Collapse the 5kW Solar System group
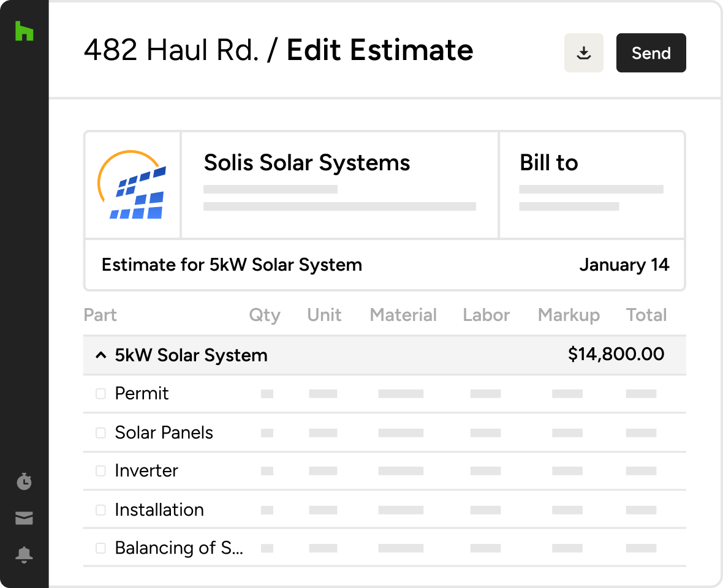The image size is (723, 588). click(x=101, y=355)
